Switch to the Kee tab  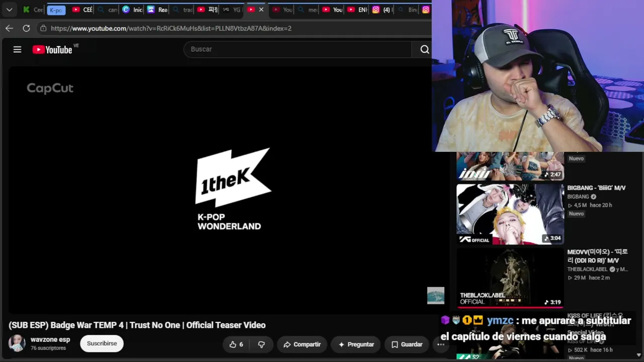point(33,10)
